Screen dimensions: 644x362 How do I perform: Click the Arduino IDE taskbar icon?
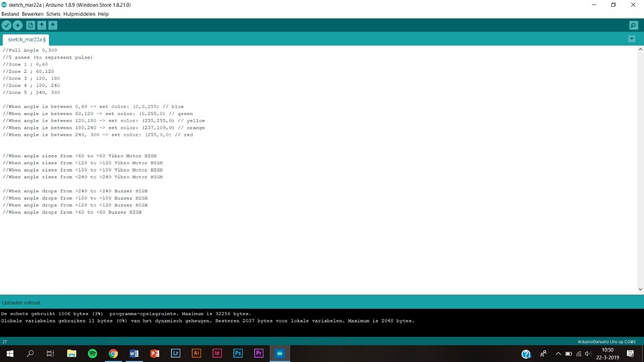point(280,353)
